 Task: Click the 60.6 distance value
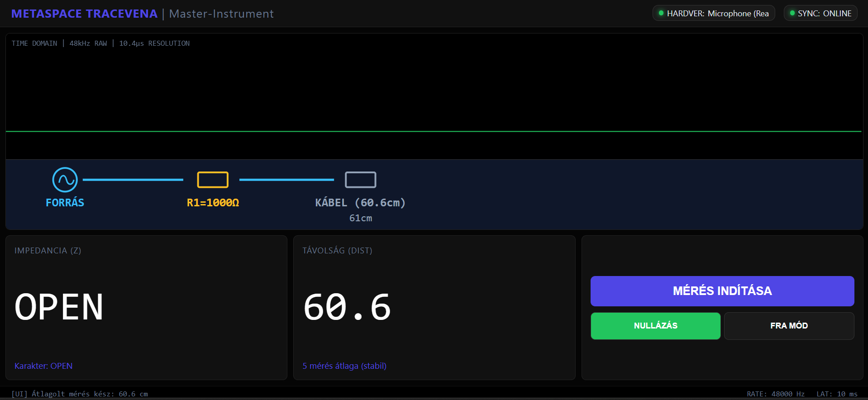[x=347, y=307]
